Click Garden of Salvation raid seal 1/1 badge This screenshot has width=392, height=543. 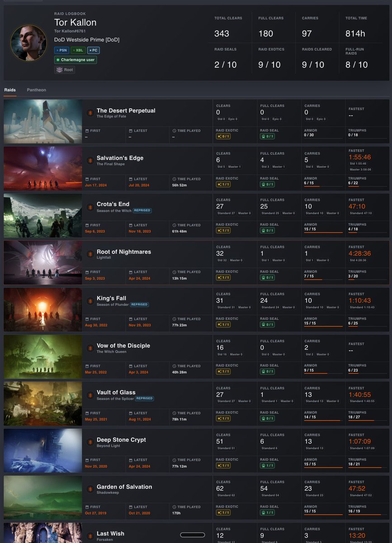click(x=267, y=512)
